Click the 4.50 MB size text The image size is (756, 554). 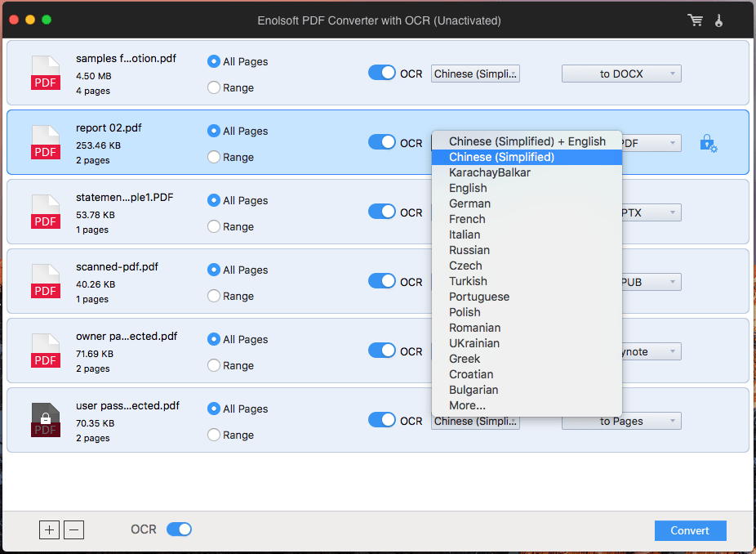[x=94, y=76]
